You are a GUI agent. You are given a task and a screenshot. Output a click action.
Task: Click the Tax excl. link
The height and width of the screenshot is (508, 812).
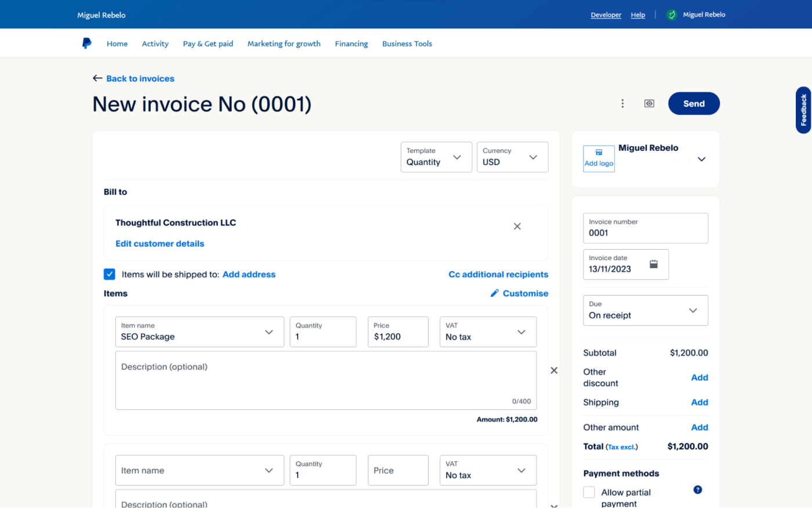tap(622, 447)
